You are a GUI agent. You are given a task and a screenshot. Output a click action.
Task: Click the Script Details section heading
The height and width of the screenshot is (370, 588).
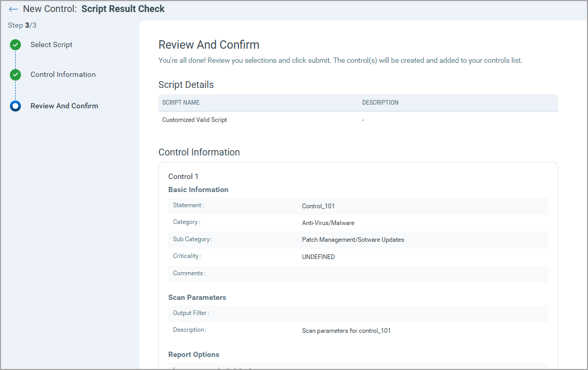point(186,84)
